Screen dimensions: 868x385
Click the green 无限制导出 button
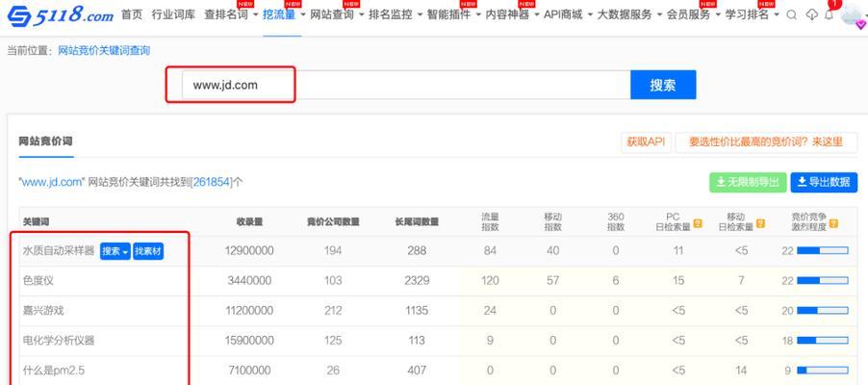748,182
